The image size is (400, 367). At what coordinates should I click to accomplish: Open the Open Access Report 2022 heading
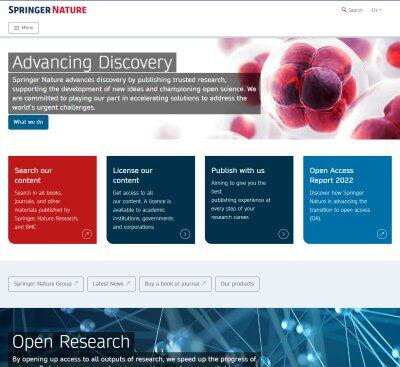(331, 175)
